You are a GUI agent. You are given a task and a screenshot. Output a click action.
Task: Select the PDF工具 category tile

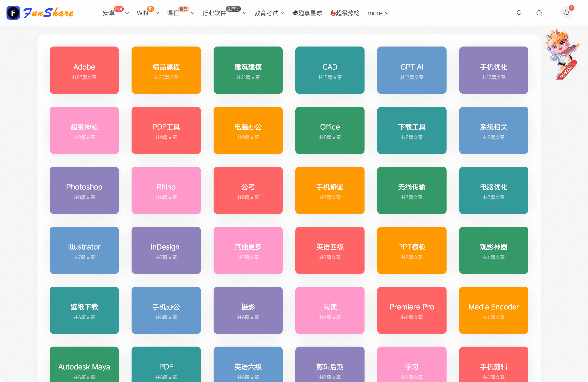coord(166,130)
